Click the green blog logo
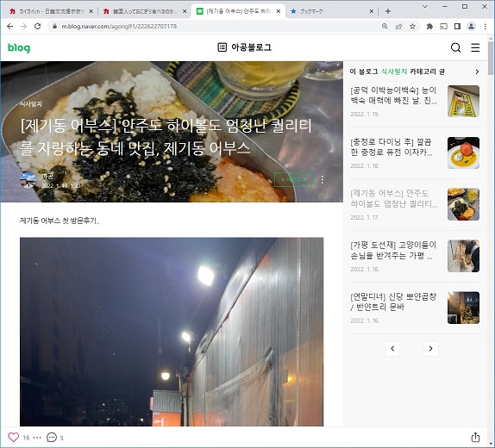495x448 pixels. tap(19, 47)
